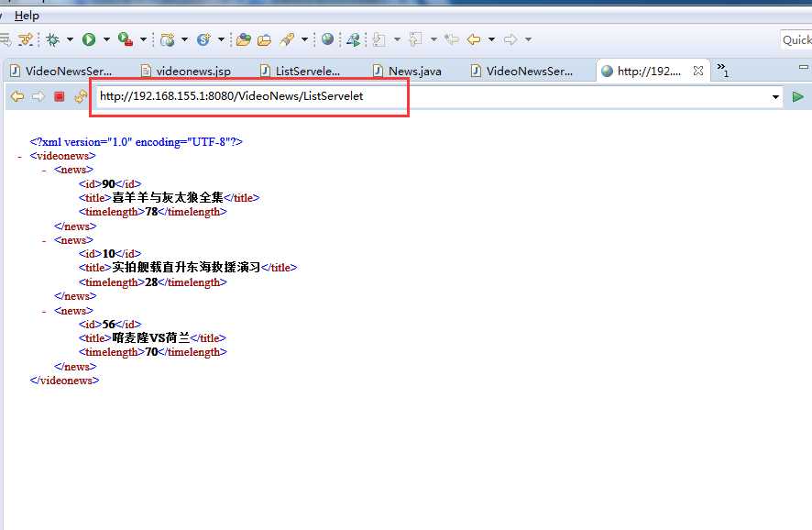Click the browser Forward arrow icon

point(38,96)
